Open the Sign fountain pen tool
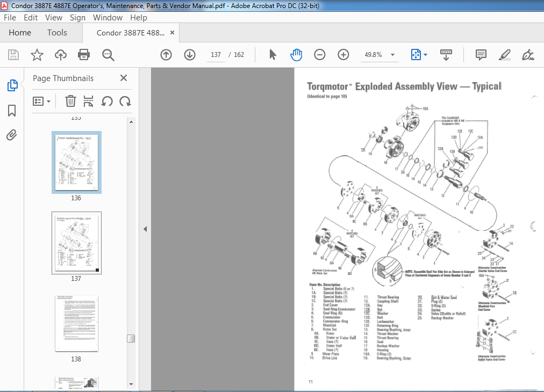Screen dimensions: 544x392 (528, 55)
